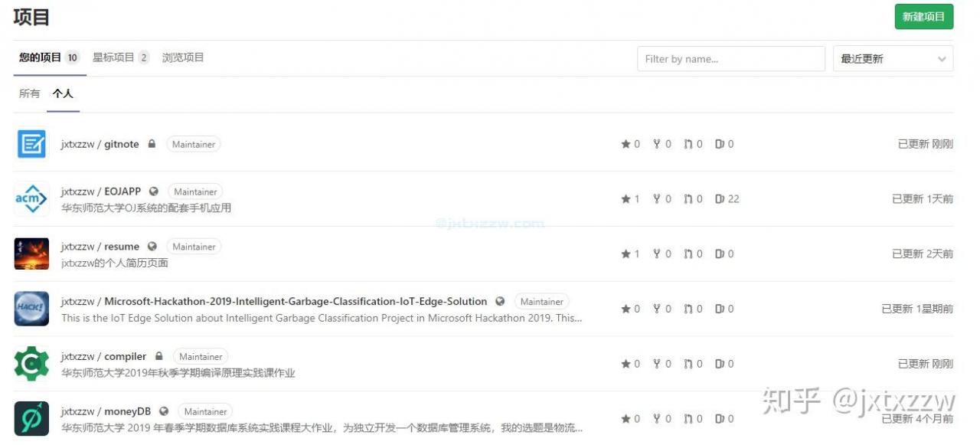Focus the Filter by name input field
This screenshot has width=980, height=445.
pos(730,59)
